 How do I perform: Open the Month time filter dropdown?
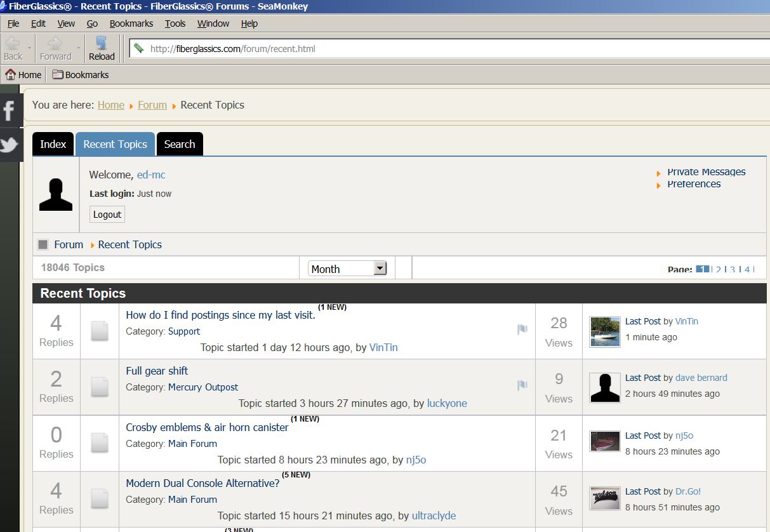[x=347, y=269]
